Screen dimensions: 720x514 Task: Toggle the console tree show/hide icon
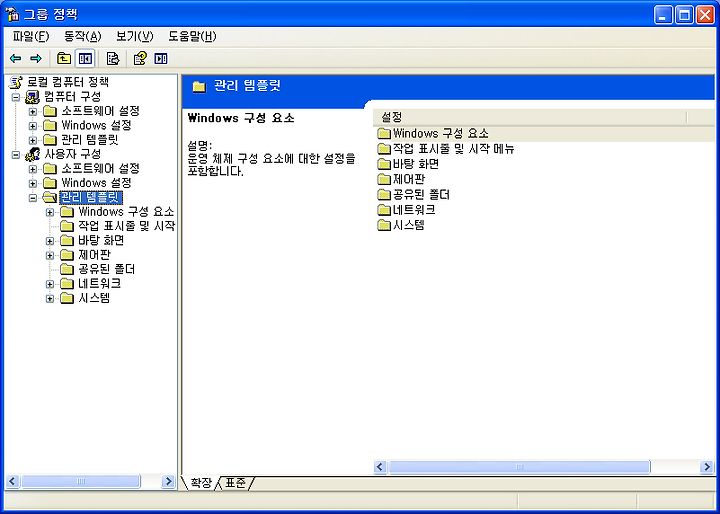(x=85, y=58)
